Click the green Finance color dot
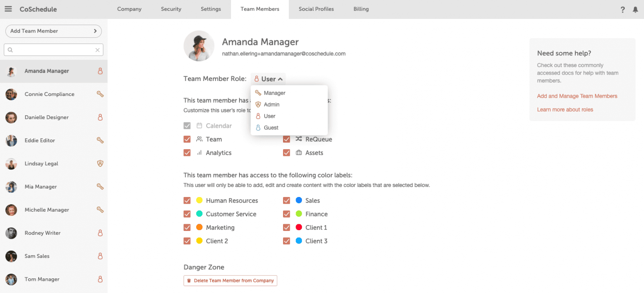The width and height of the screenshot is (644, 293). click(299, 214)
